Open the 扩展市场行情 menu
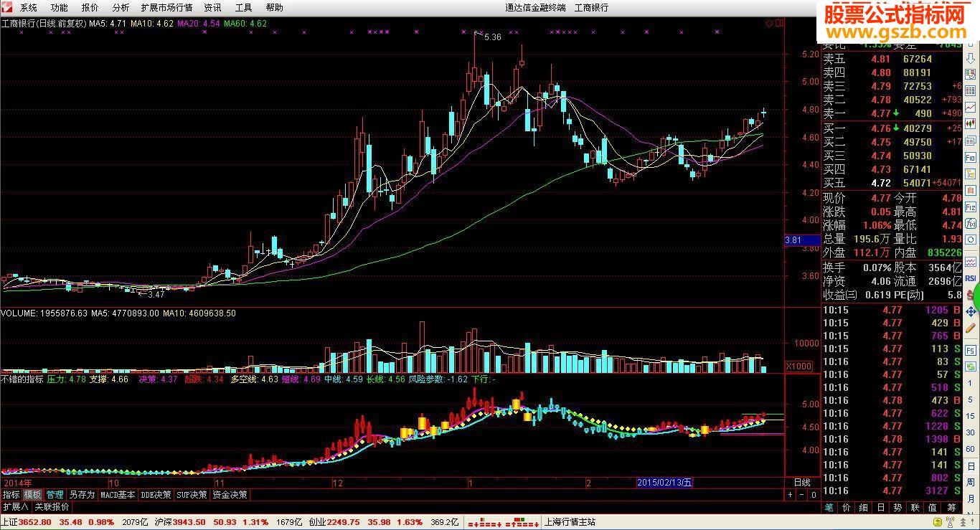 pyautogui.click(x=166, y=7)
